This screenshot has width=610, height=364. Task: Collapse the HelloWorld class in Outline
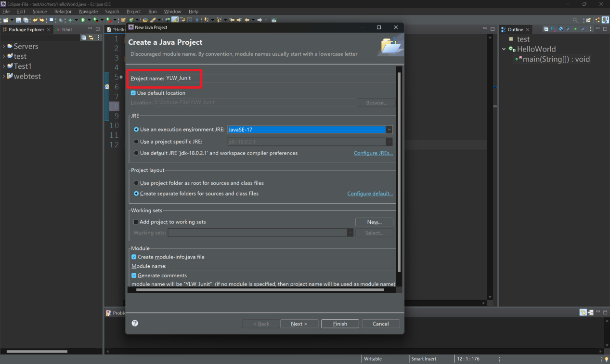click(x=504, y=49)
